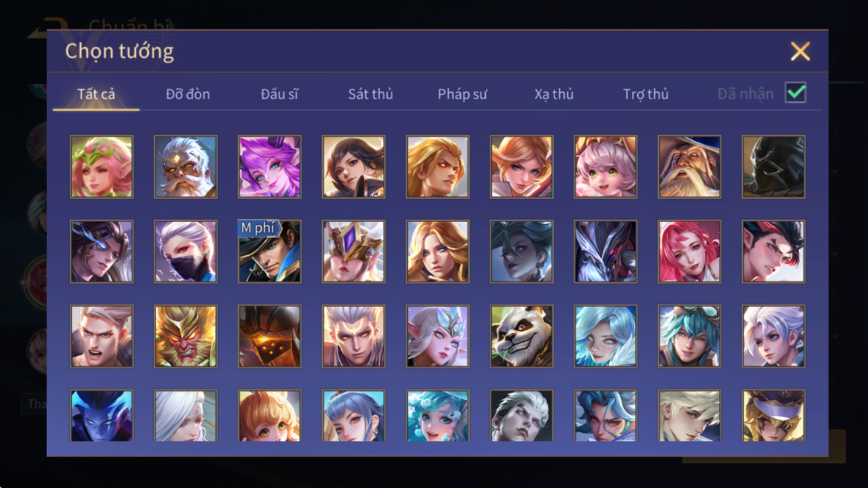The height and width of the screenshot is (488, 868).
Task: Select the dark winged armored hero with purple glow
Action: click(605, 252)
